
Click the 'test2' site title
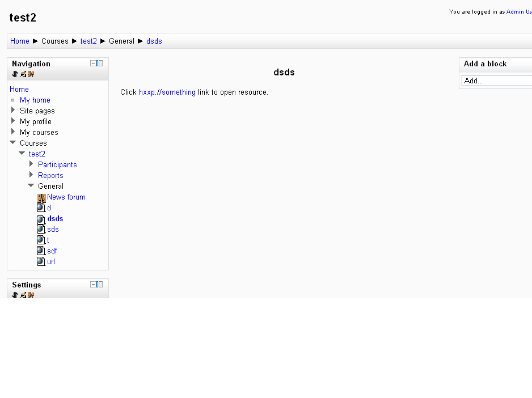23,18
